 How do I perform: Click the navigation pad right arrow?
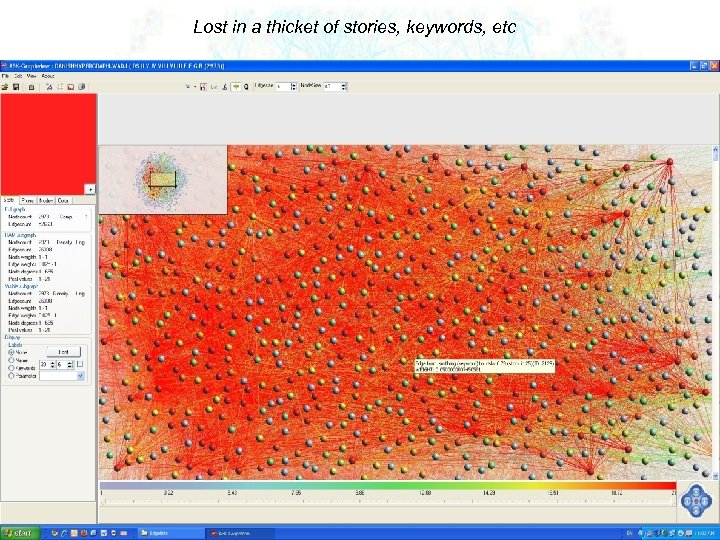(705, 501)
